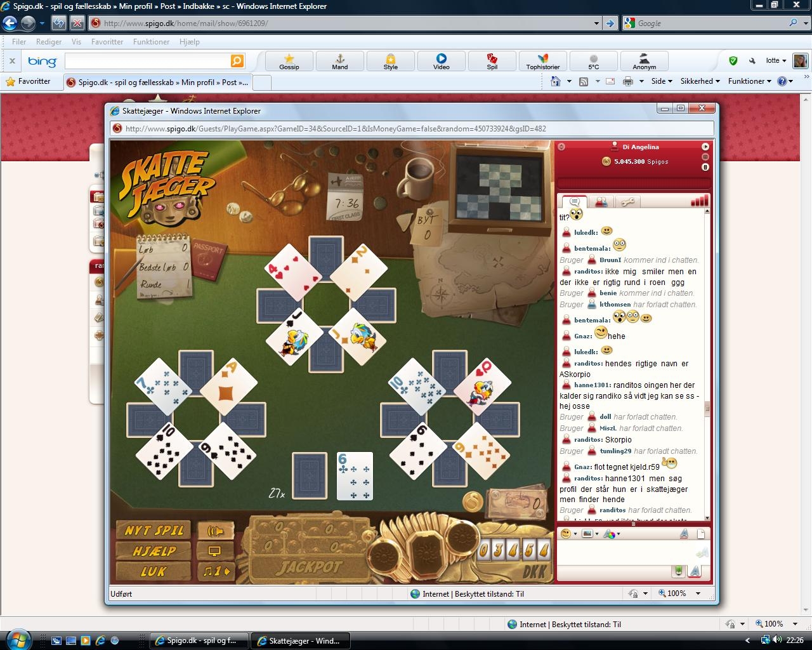Click the Gossip toolbar icon

(x=289, y=62)
